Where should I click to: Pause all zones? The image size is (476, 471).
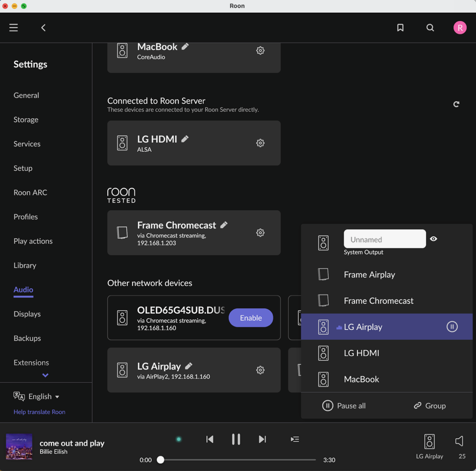tap(344, 406)
